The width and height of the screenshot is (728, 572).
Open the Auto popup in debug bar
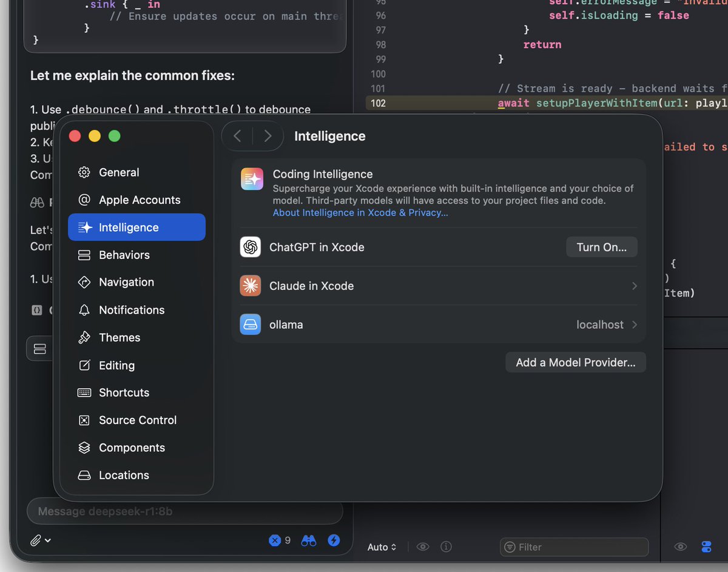click(382, 547)
